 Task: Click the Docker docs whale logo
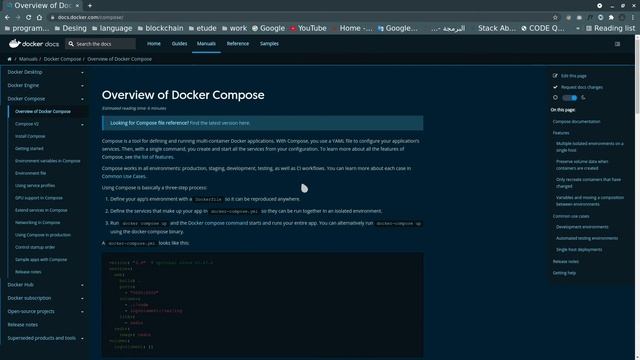[x=15, y=44]
